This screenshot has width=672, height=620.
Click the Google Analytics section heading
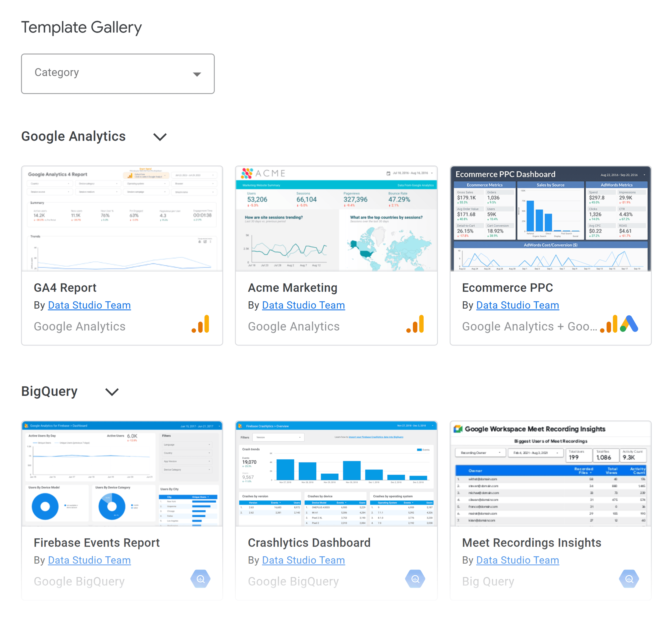click(x=73, y=136)
